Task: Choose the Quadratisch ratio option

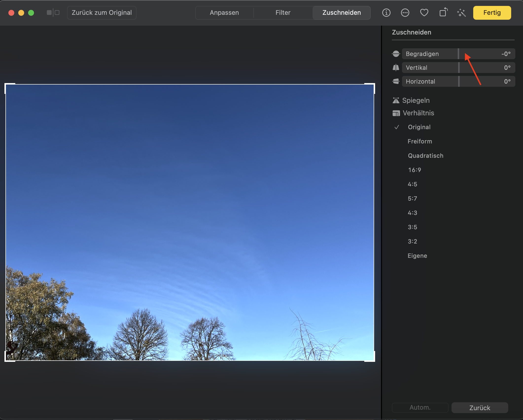Action: click(425, 156)
